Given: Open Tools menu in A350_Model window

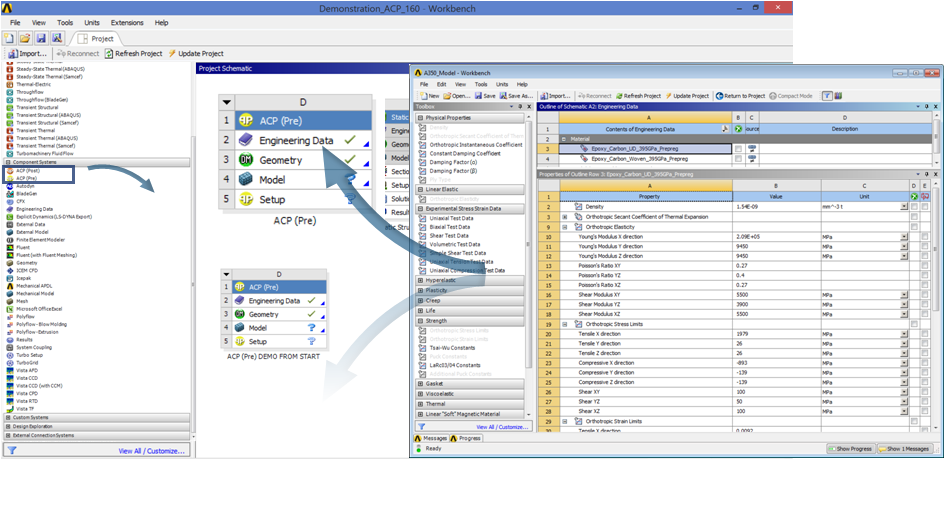Looking at the screenshot, I should pos(481,84).
